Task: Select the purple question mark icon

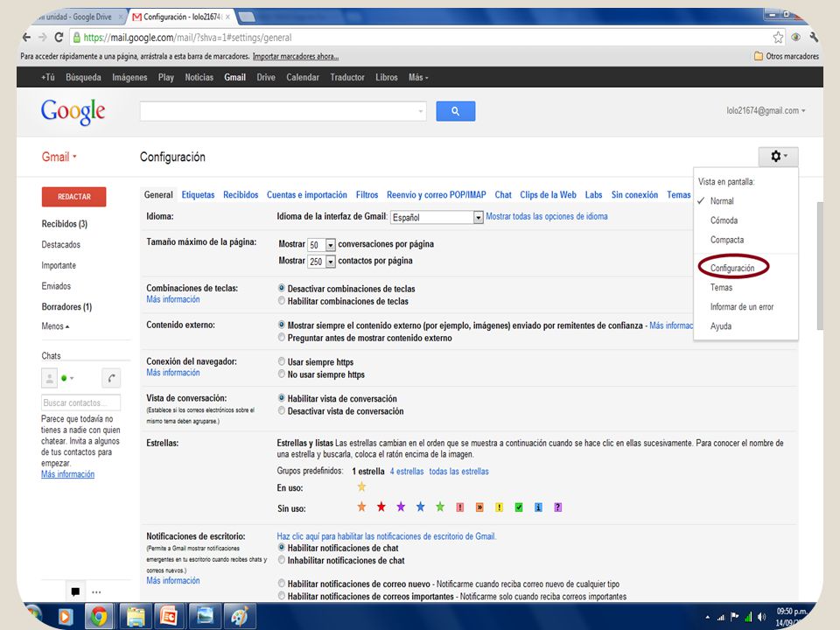Action: [x=557, y=507]
